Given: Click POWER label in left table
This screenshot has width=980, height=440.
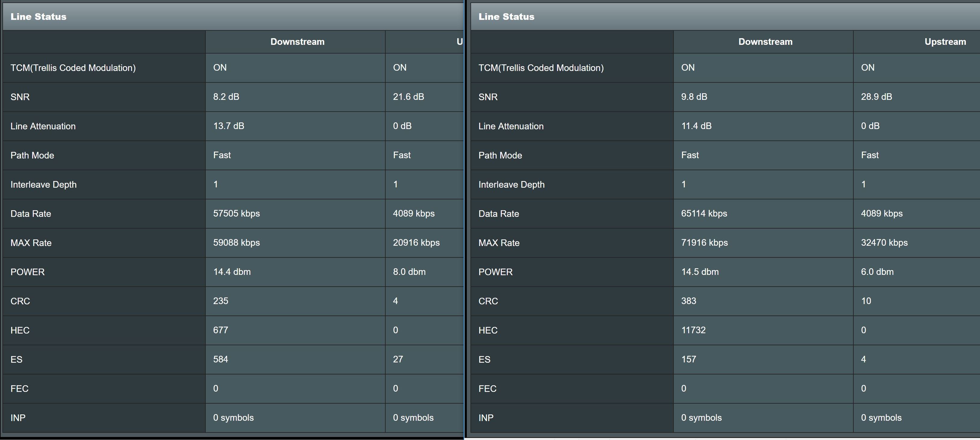Looking at the screenshot, I should point(27,272).
